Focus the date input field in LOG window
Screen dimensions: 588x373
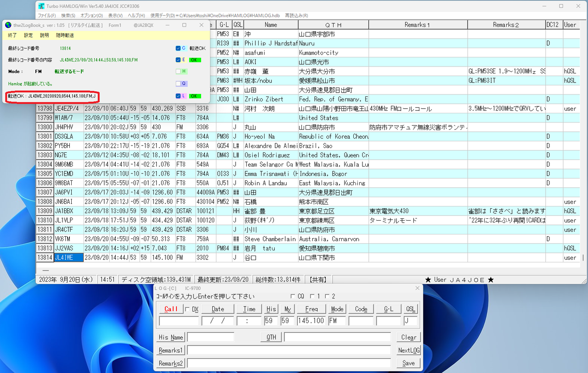tap(218, 321)
